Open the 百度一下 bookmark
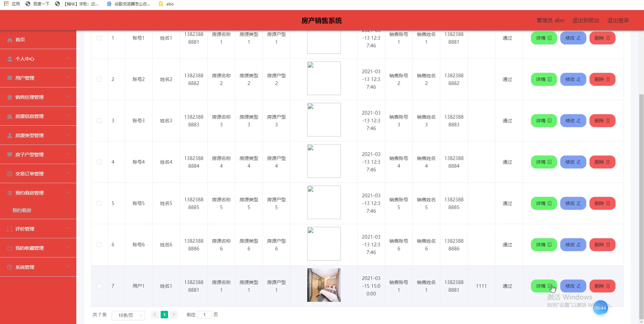The image size is (644, 324). pyautogui.click(x=37, y=4)
